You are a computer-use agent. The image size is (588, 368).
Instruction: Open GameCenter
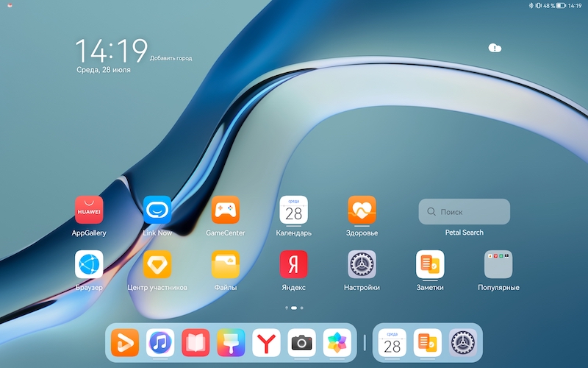[x=226, y=210]
